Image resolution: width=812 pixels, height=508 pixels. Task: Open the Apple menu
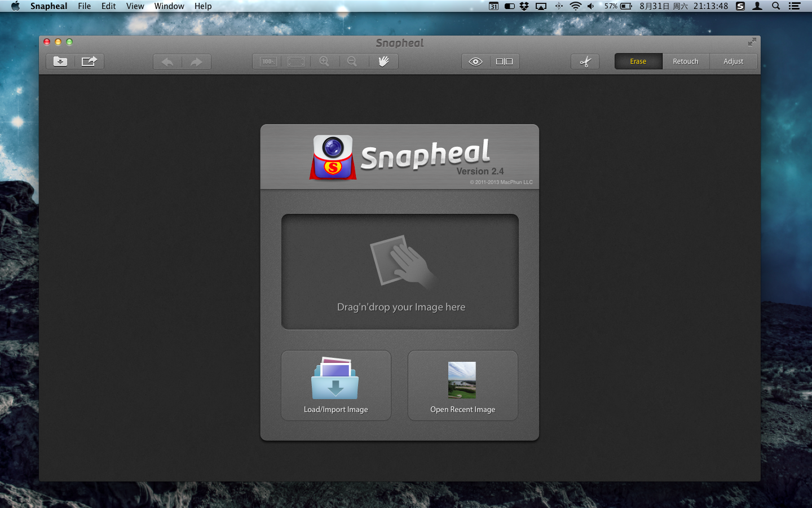[x=15, y=6]
